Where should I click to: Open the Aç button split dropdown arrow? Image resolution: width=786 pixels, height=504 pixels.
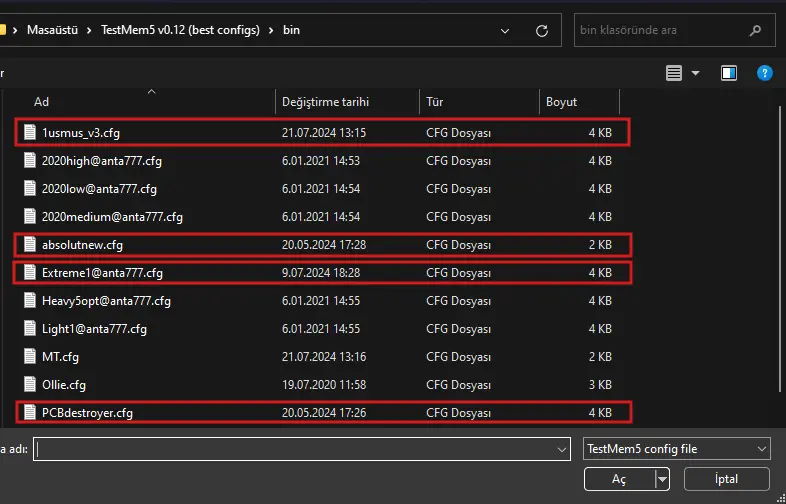click(x=663, y=479)
